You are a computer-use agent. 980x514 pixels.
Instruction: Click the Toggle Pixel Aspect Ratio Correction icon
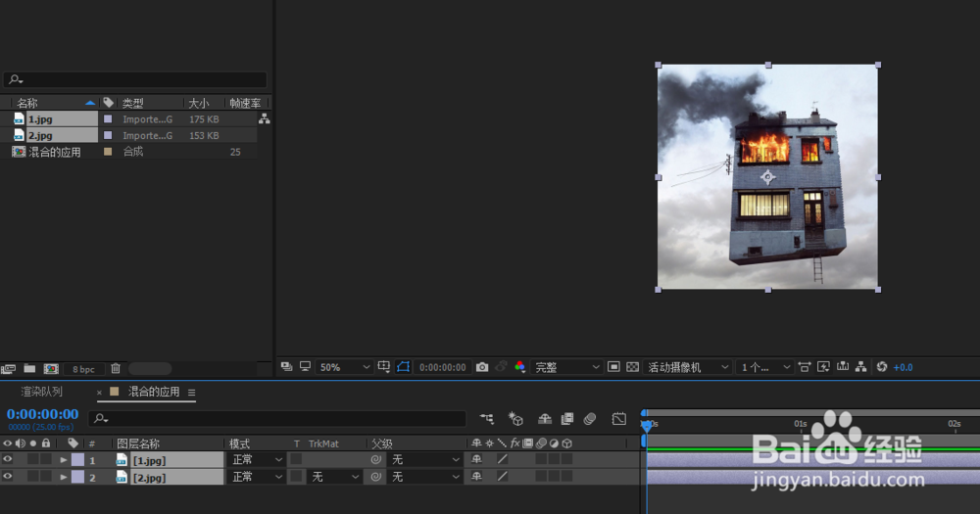point(805,367)
